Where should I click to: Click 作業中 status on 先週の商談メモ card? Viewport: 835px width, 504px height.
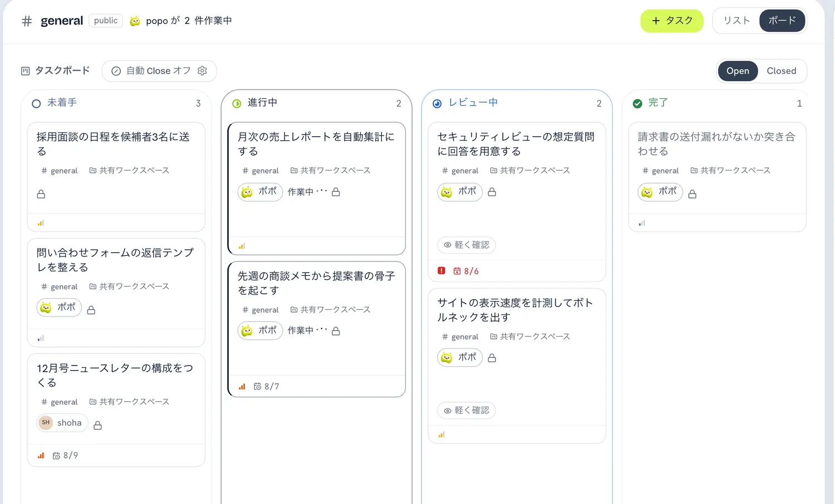point(307,330)
